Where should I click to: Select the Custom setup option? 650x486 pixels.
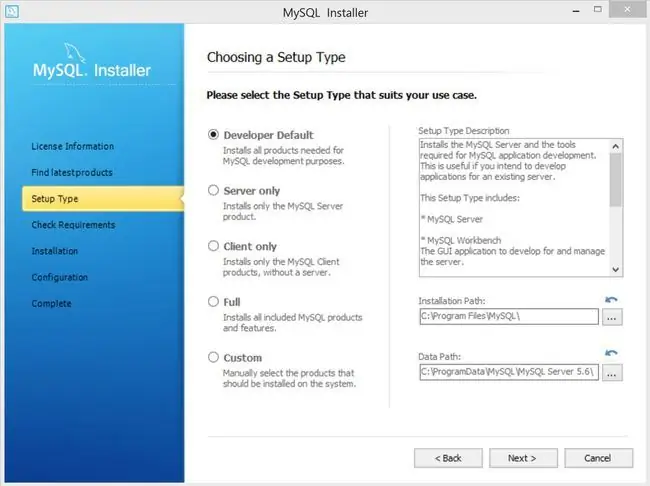[x=213, y=357]
